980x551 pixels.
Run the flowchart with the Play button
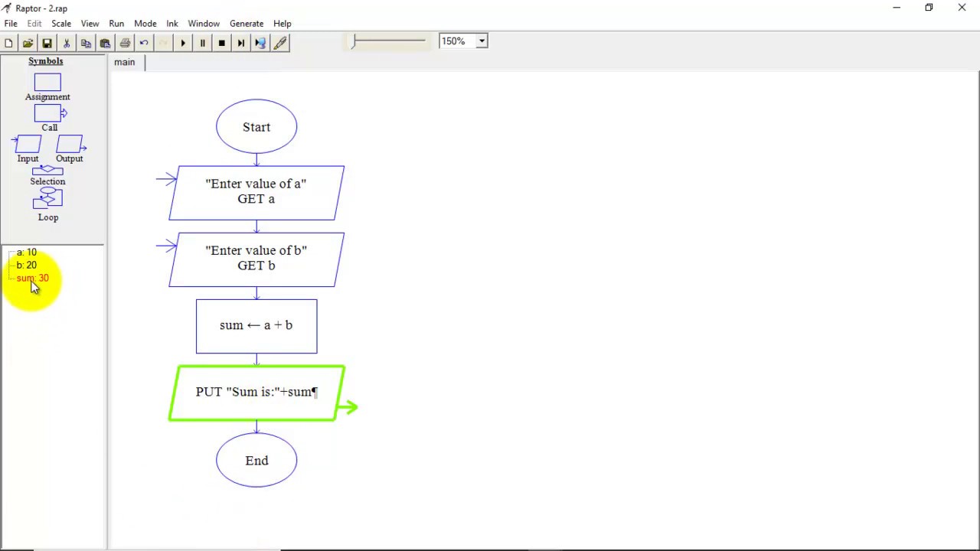(x=183, y=43)
